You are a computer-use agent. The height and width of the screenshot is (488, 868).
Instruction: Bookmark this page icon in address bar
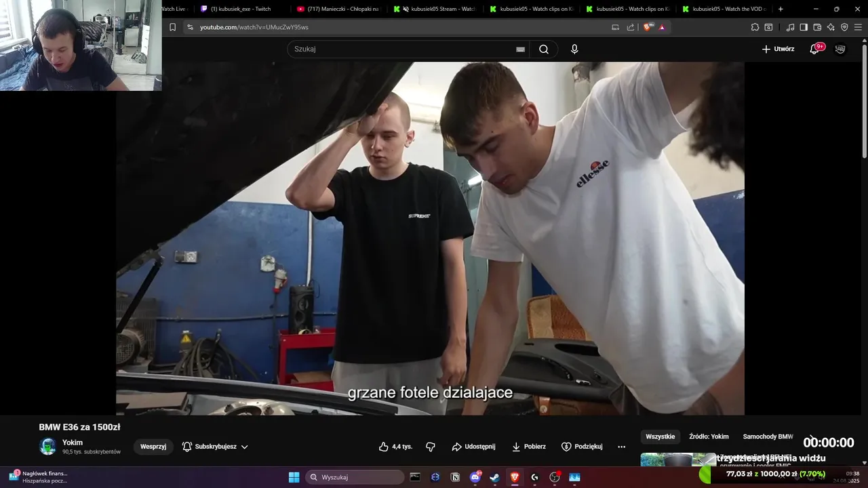172,27
